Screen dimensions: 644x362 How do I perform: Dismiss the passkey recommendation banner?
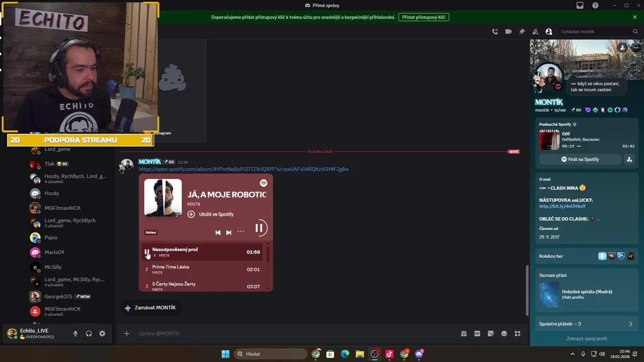point(635,17)
